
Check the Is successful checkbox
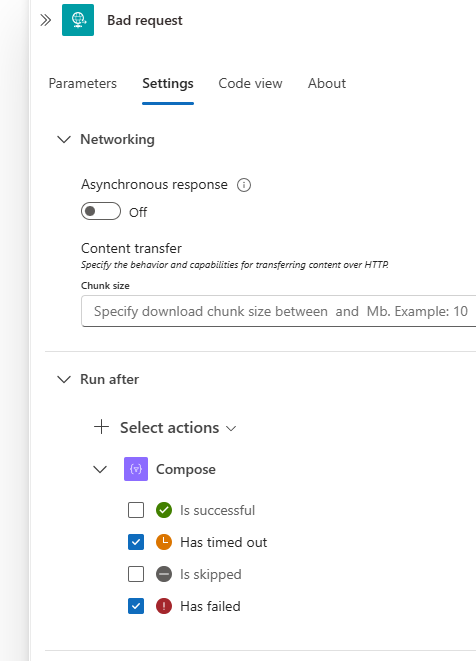pyautogui.click(x=136, y=510)
